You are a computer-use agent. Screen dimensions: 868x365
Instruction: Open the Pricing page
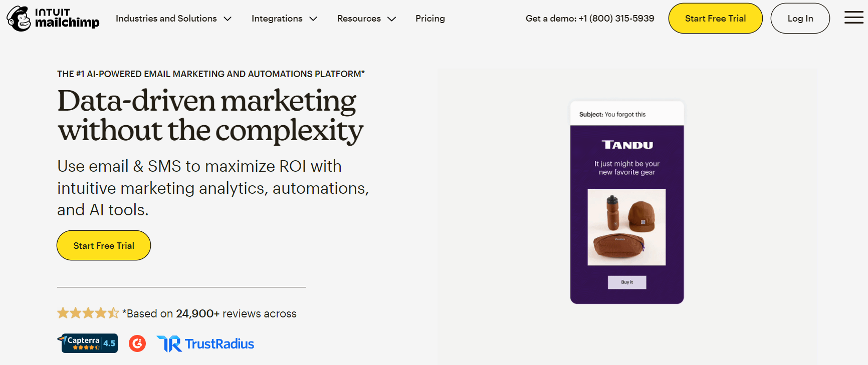[430, 18]
